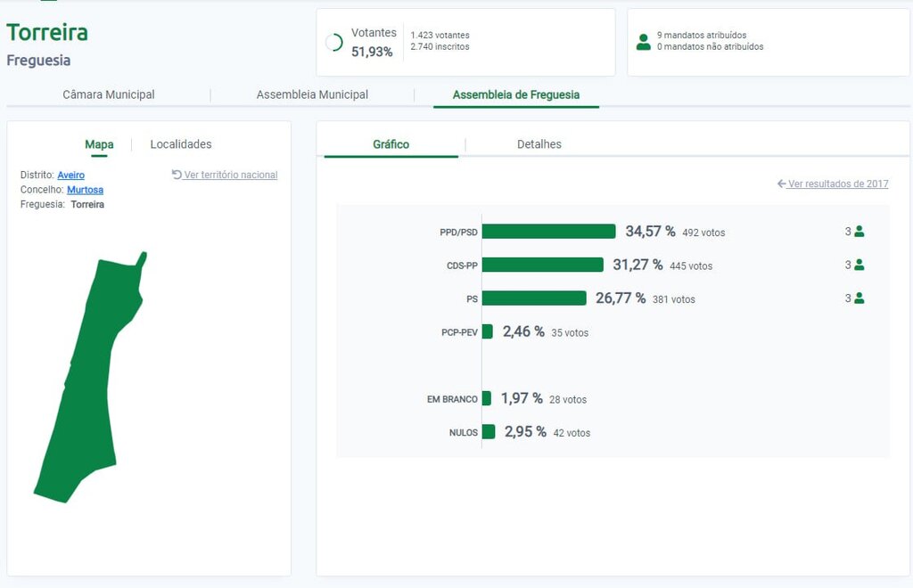Open the Detalhes tab
Screen dimensions: 913x588
pos(539,144)
